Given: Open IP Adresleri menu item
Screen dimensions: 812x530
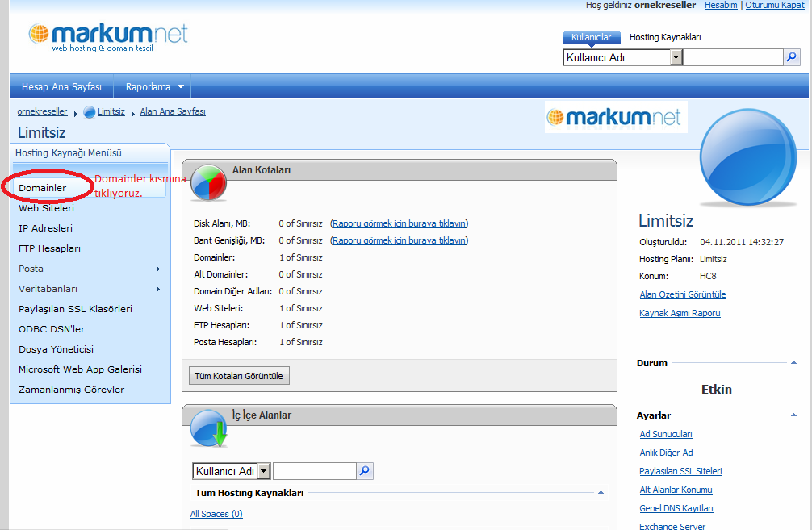Looking at the screenshot, I should (45, 228).
